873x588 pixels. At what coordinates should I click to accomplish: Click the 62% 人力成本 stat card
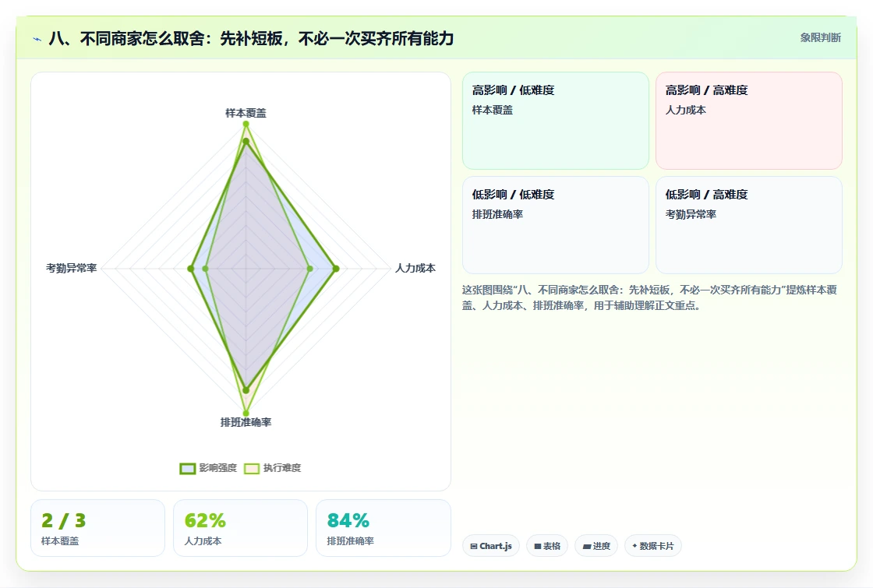241,528
